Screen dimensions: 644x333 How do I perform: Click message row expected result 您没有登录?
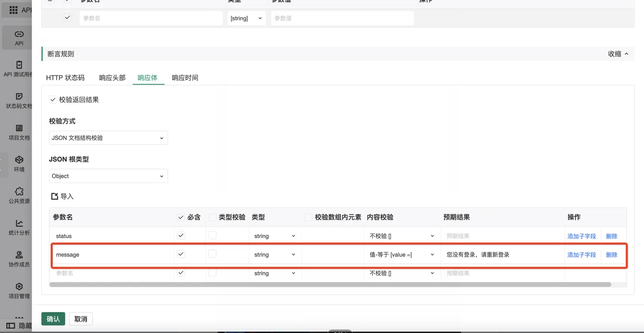[502, 254]
